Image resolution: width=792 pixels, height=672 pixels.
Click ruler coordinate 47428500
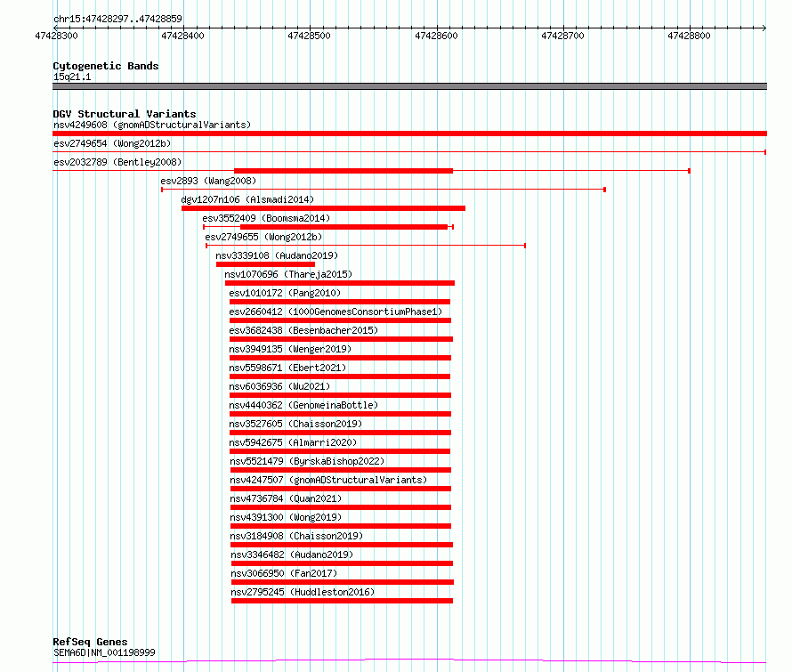(309, 36)
